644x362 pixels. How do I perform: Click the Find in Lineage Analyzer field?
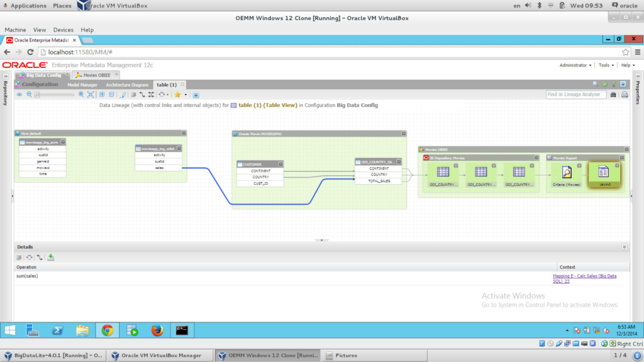[x=576, y=94]
